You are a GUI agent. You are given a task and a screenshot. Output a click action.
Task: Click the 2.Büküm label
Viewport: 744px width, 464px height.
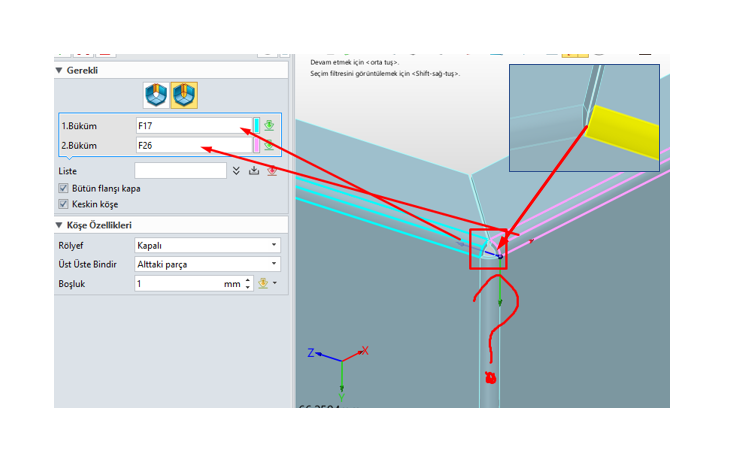click(x=79, y=145)
